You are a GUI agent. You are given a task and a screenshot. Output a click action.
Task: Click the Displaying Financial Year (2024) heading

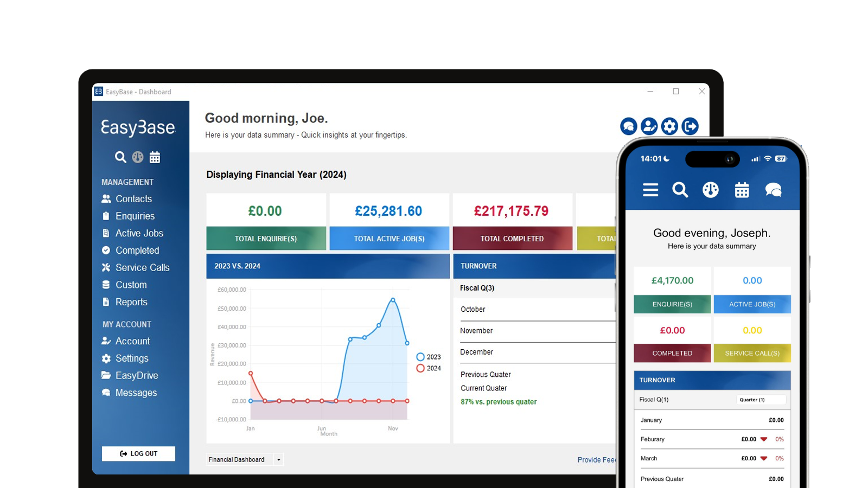[x=276, y=175]
